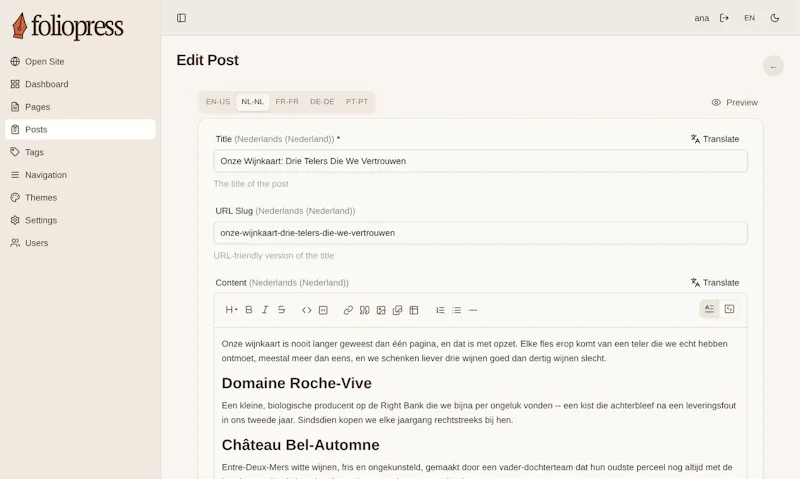Translate the Title field
The image size is (800, 479).
(x=715, y=139)
